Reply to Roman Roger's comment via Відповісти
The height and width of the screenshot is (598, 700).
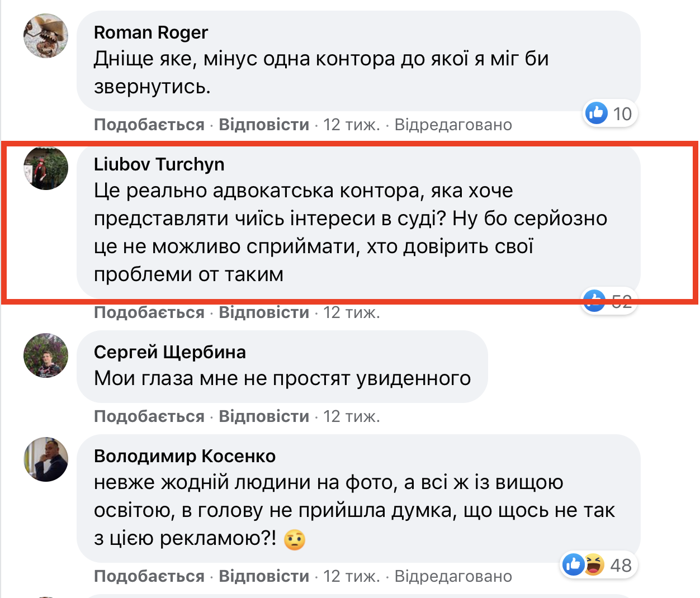pos(264,125)
